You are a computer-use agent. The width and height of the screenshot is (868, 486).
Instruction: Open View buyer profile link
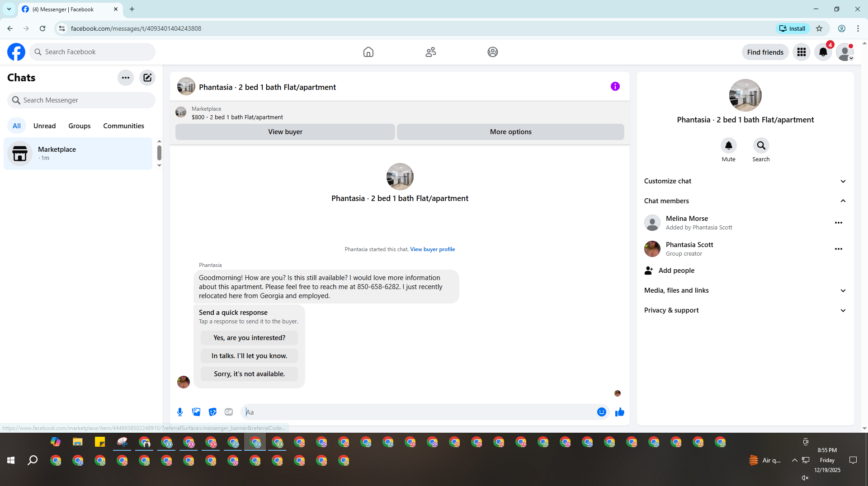click(433, 249)
